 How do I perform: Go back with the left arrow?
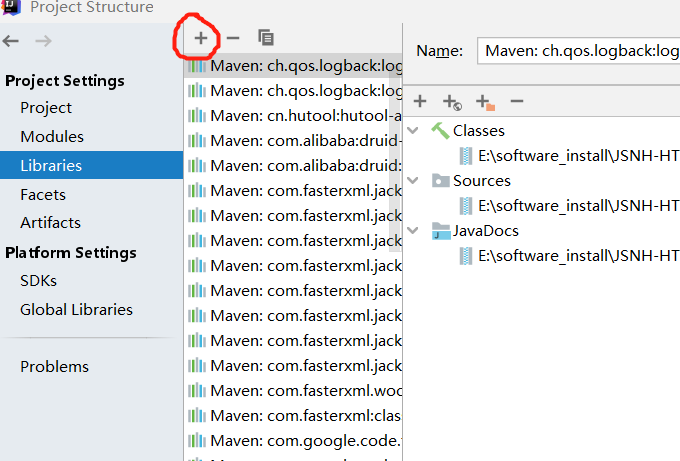point(11,41)
